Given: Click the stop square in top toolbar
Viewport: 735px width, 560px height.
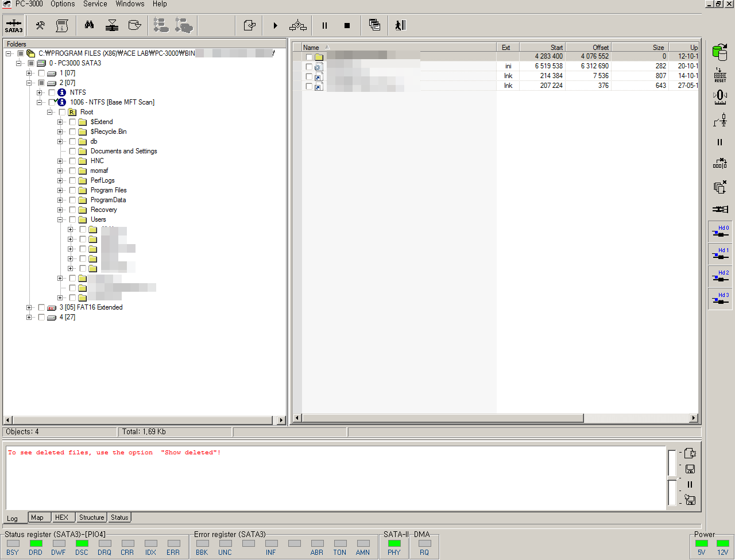Looking at the screenshot, I should (x=347, y=25).
